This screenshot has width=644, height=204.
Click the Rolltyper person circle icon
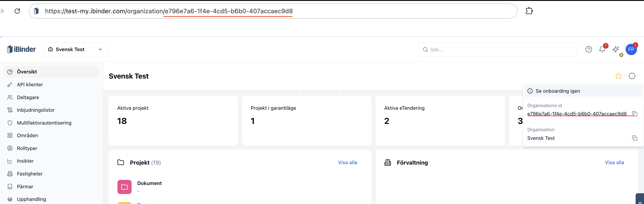pos(10,148)
